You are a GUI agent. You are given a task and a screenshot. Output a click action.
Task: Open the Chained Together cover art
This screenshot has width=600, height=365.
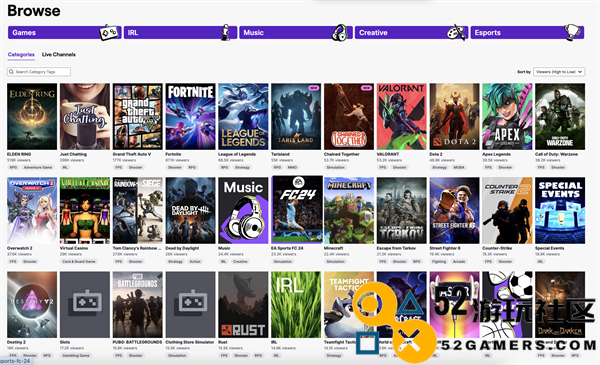(349, 116)
